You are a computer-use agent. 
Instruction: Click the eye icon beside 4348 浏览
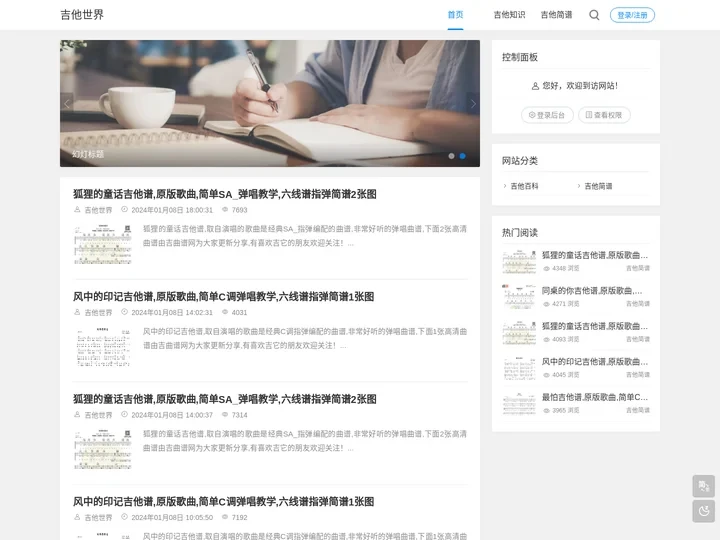546,269
